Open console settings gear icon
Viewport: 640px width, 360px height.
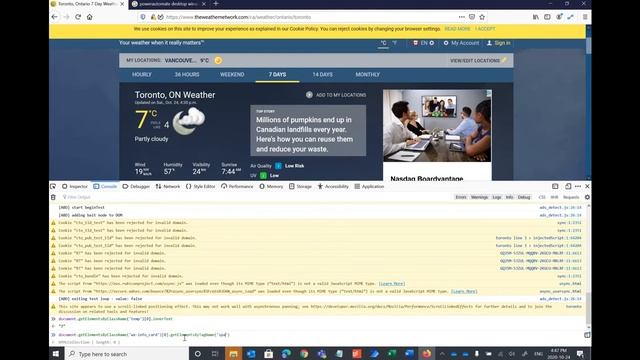(x=587, y=197)
